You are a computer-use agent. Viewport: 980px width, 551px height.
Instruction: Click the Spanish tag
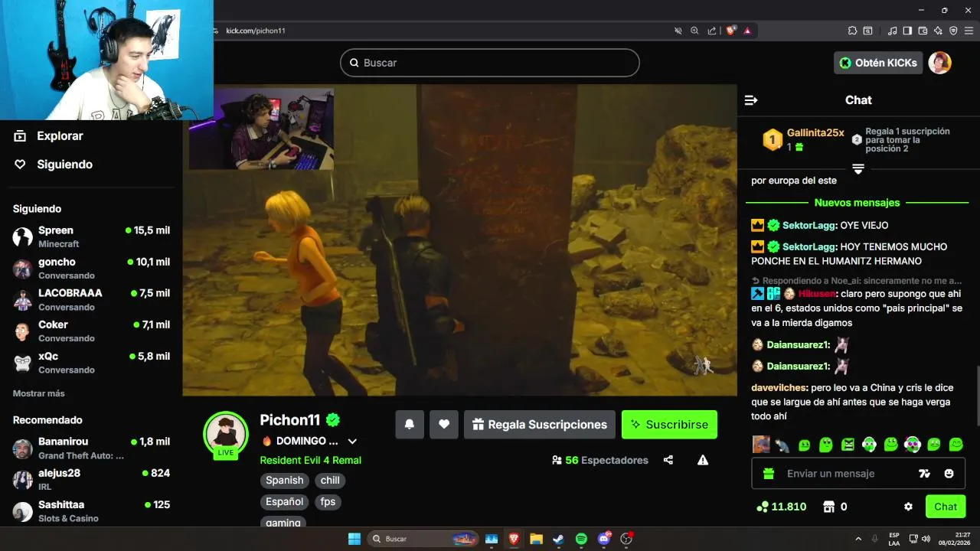pyautogui.click(x=285, y=481)
